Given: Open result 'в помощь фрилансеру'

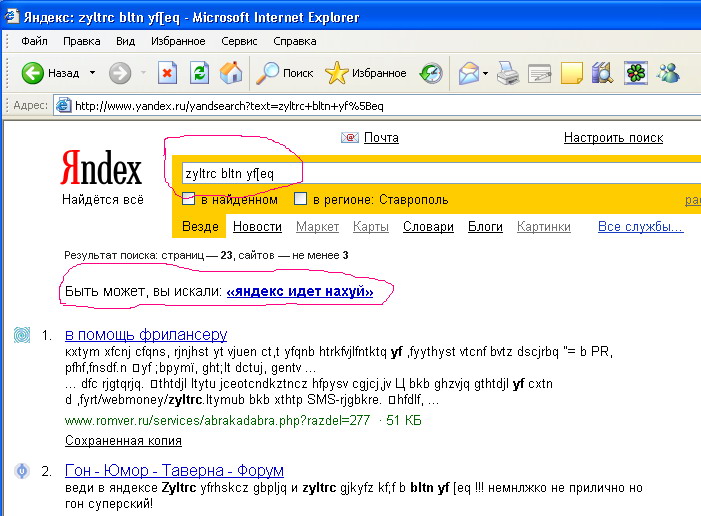Looking at the screenshot, I should 146,334.
